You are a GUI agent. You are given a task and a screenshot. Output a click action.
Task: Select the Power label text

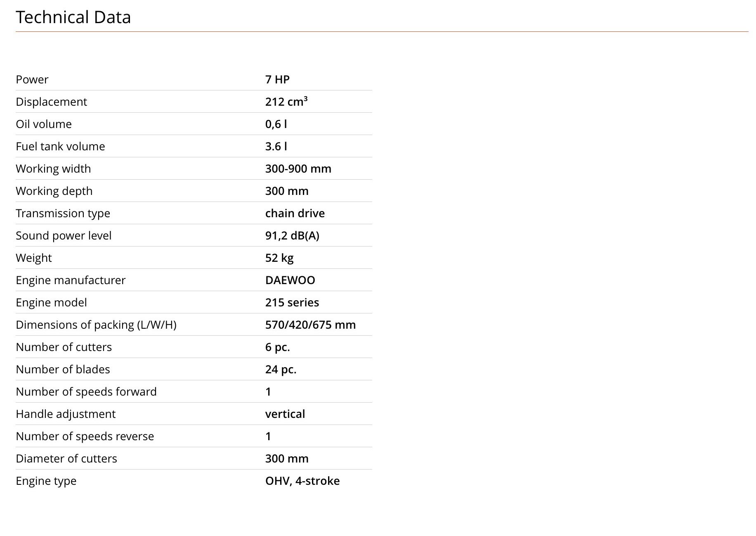[x=32, y=79]
